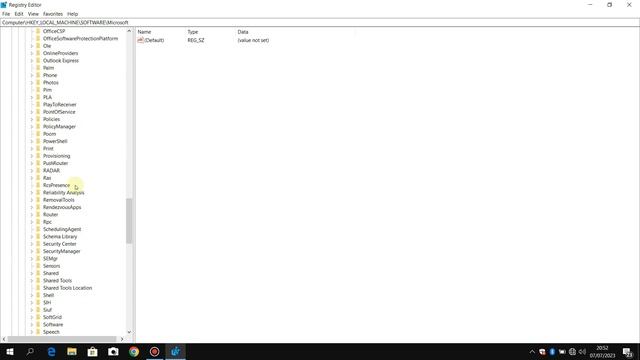Click the registry path address bar
Image resolution: width=640 pixels, height=360 pixels.
coord(320,22)
